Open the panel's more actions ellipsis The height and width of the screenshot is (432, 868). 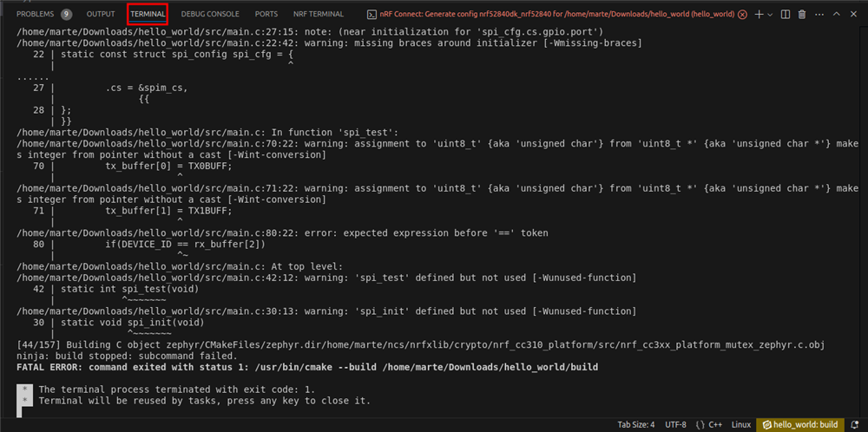[819, 15]
